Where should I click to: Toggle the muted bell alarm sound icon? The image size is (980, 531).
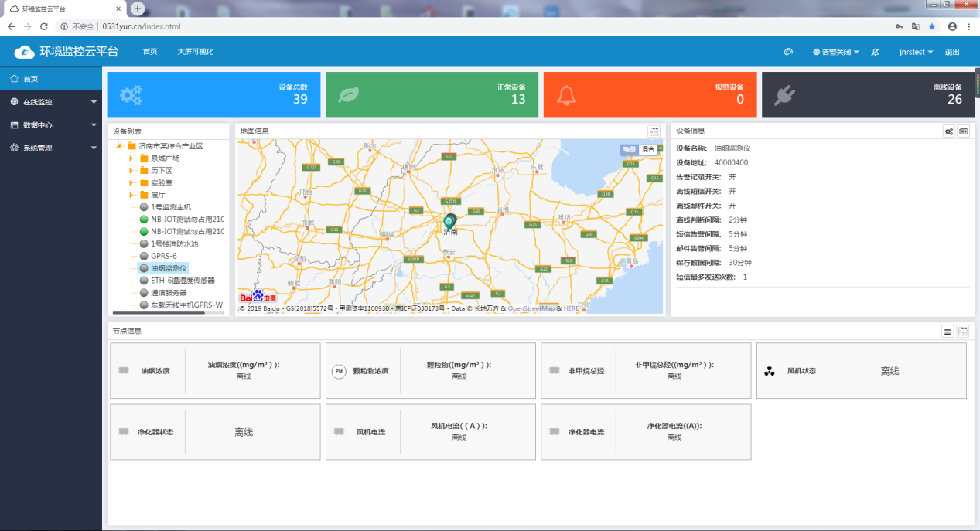[876, 52]
